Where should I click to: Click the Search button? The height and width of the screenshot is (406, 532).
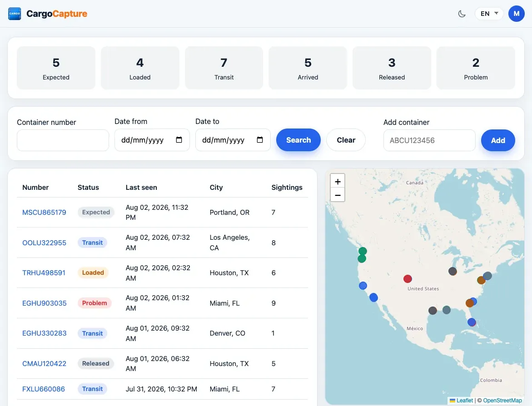click(x=298, y=140)
